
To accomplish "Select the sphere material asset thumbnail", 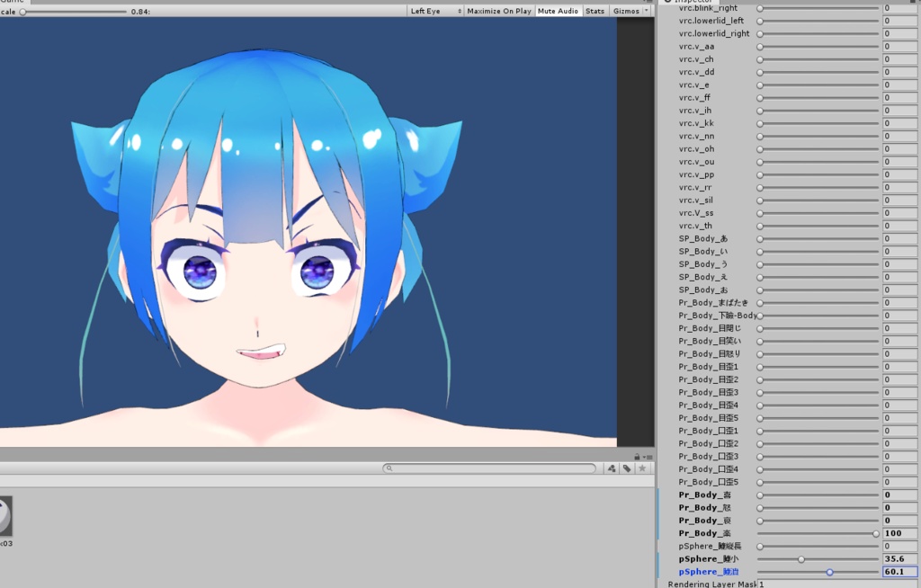I will point(4,516).
